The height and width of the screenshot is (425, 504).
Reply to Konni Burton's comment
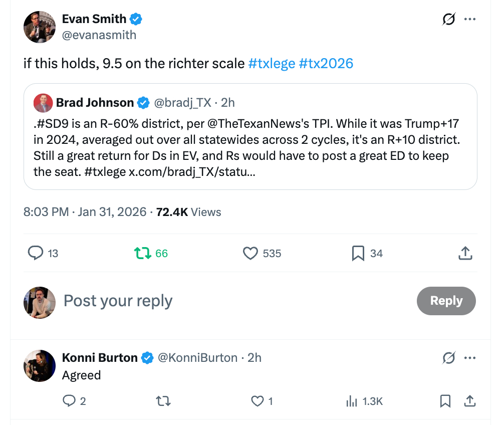tap(69, 401)
